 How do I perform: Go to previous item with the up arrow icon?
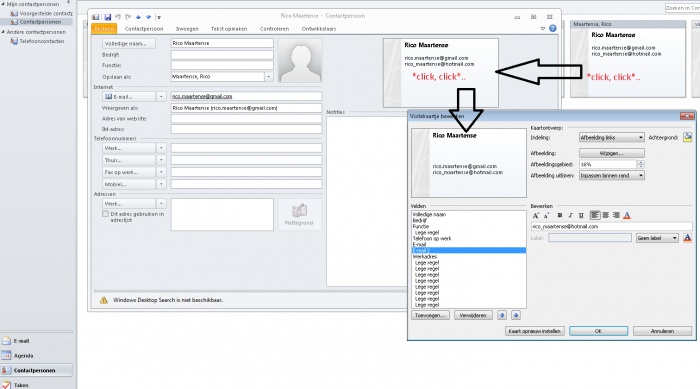click(138, 17)
